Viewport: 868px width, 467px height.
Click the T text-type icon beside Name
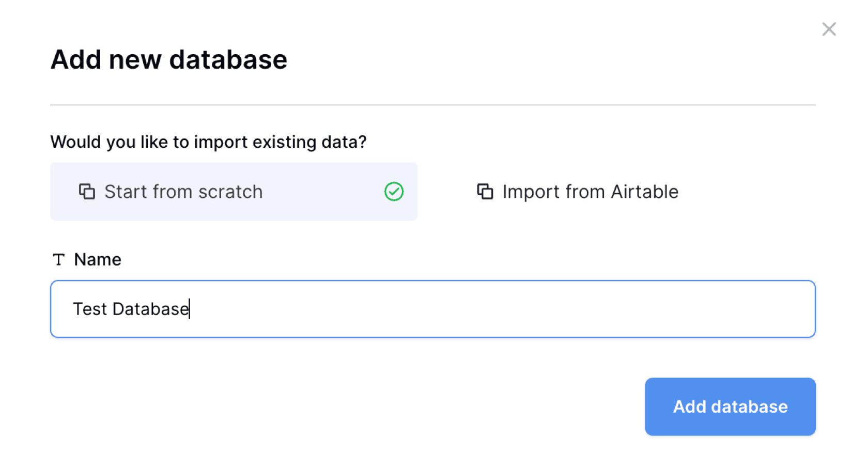pos(58,259)
